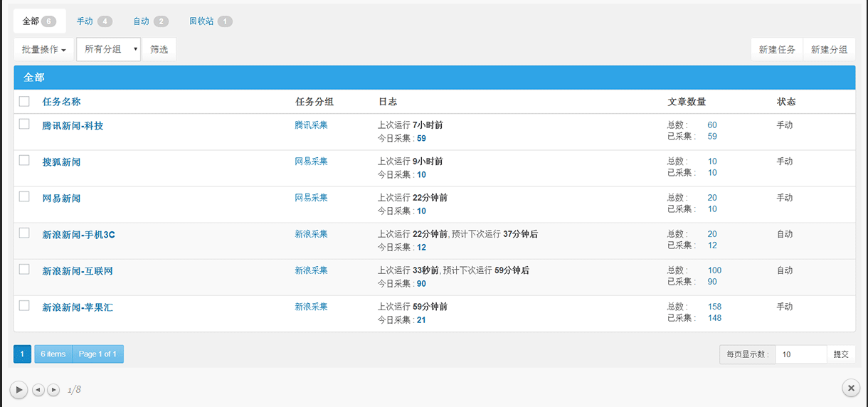Click the 1/8 slide counter
Screen dimensions: 868x407
(74, 390)
